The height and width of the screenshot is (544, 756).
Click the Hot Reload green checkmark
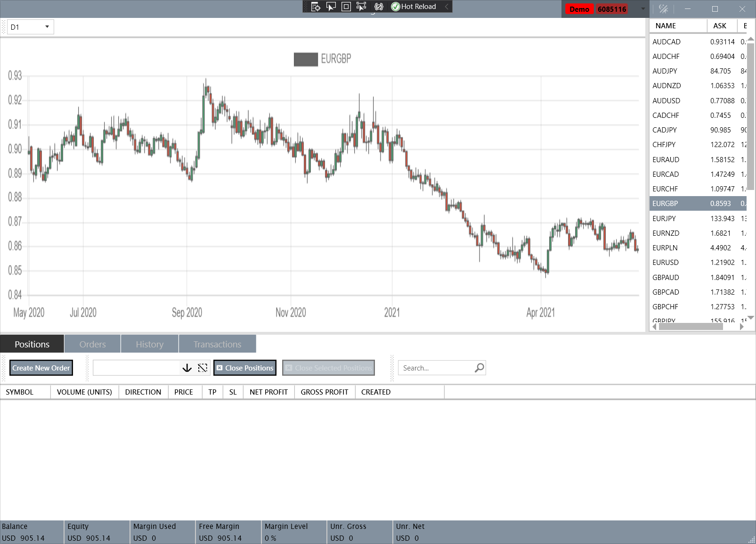click(396, 7)
